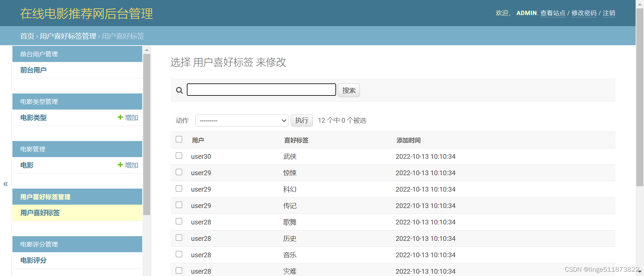This screenshot has height=276, width=644.
Task: Click the 注销 logout link
Action: click(609, 13)
